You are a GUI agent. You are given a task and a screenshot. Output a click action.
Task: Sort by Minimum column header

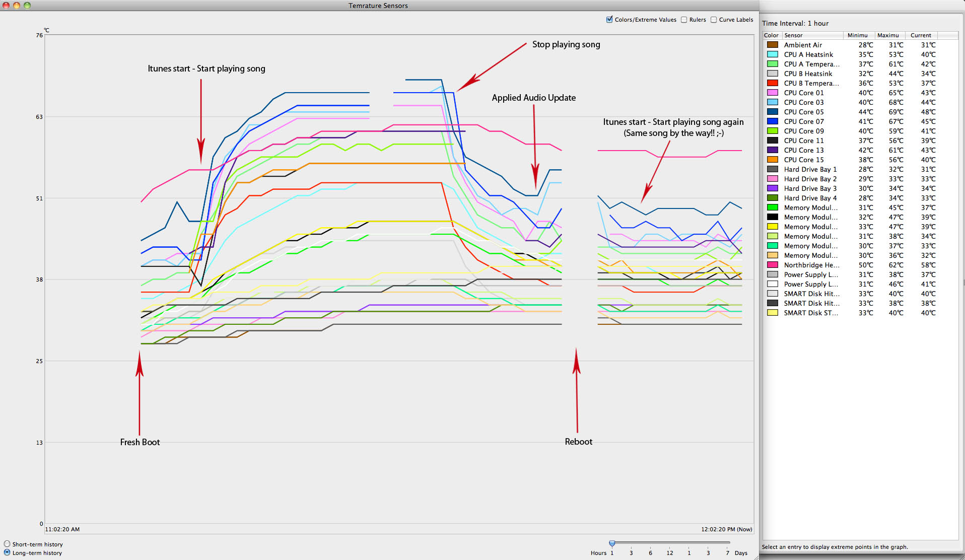coord(859,35)
